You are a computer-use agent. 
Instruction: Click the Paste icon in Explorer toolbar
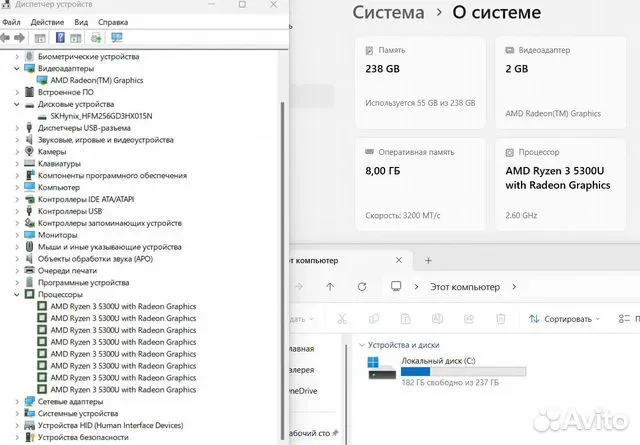(405, 318)
